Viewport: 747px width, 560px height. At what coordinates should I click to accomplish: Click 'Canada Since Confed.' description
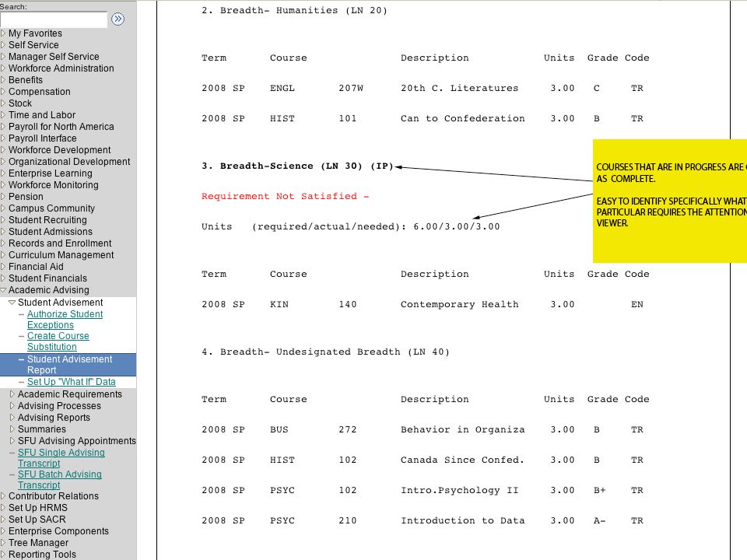[462, 460]
